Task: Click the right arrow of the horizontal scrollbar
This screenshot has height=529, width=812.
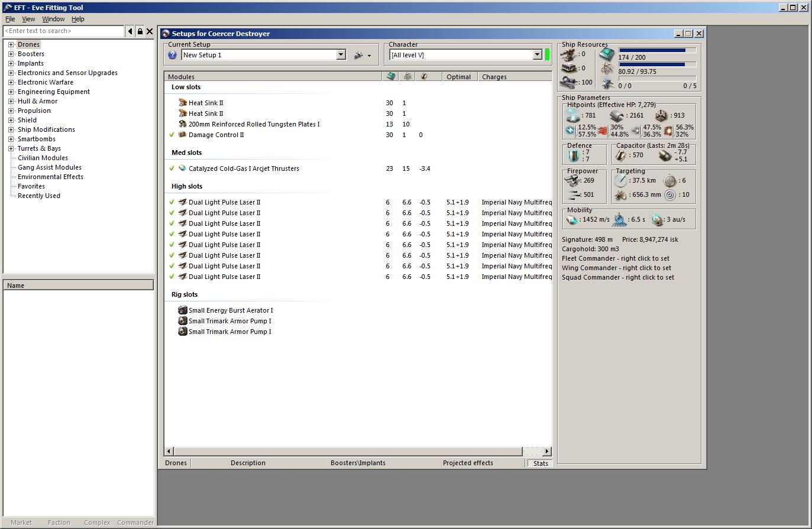Action: pyautogui.click(x=547, y=451)
